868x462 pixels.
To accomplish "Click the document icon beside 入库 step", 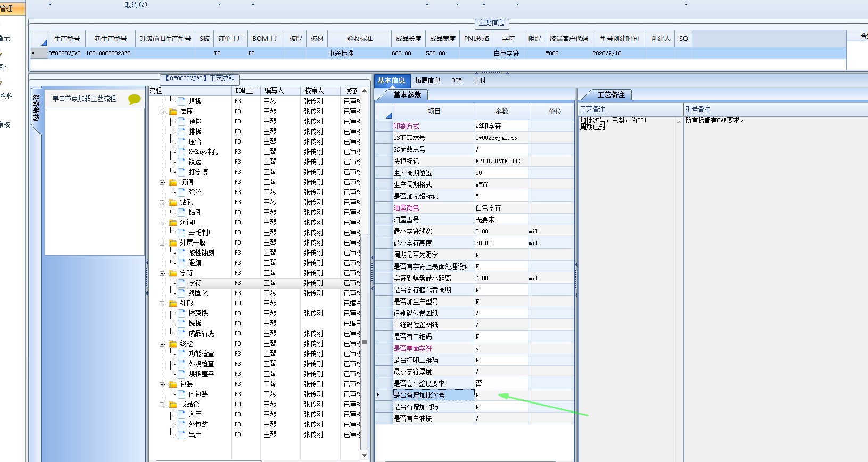I will click(181, 414).
